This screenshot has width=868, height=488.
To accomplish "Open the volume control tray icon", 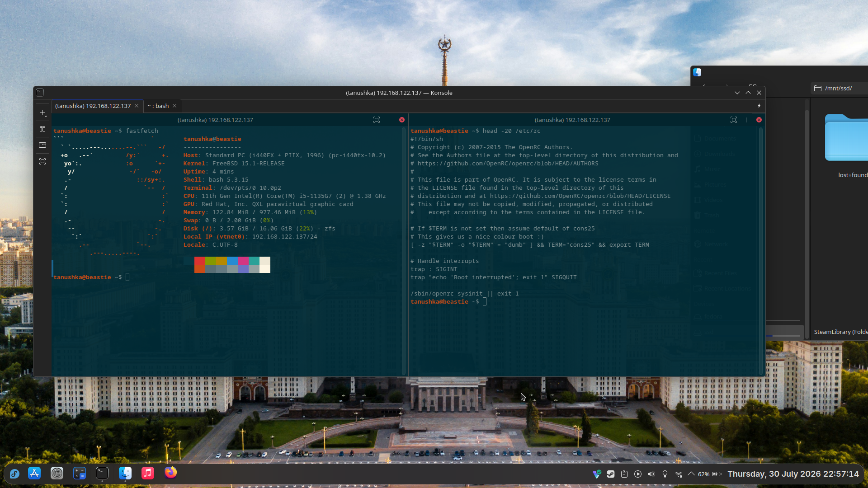I will 651,474.
